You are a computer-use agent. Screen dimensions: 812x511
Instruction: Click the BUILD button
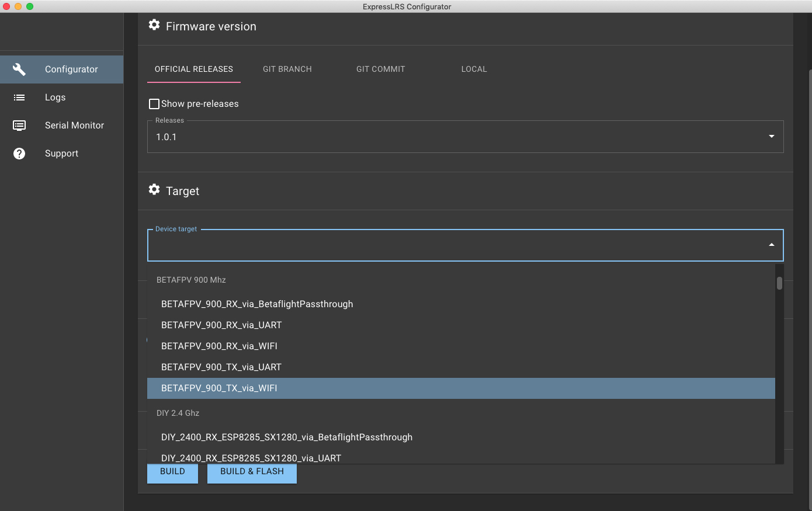172,474
